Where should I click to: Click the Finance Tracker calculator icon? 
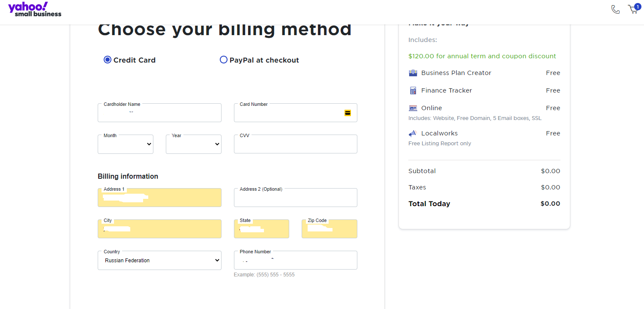pos(413,90)
